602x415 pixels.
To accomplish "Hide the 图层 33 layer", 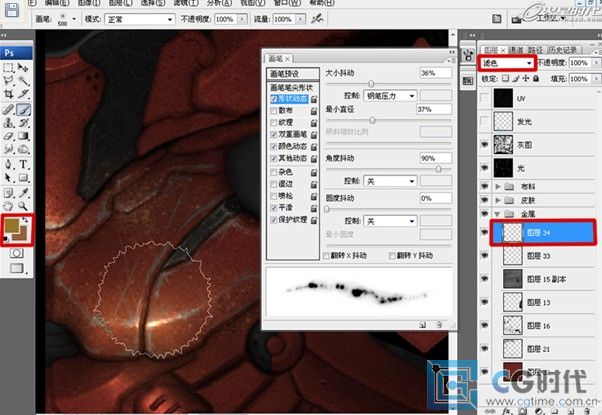I will pos(485,256).
